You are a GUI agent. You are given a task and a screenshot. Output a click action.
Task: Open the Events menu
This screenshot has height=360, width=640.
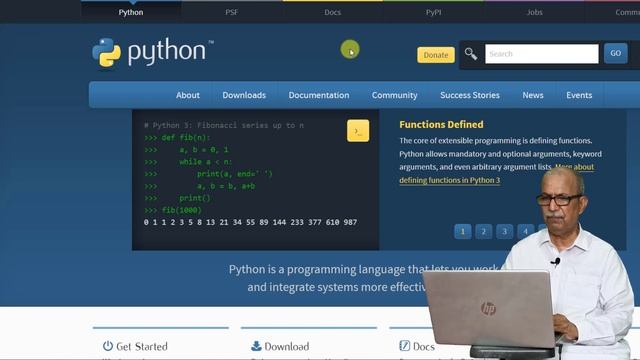point(579,95)
